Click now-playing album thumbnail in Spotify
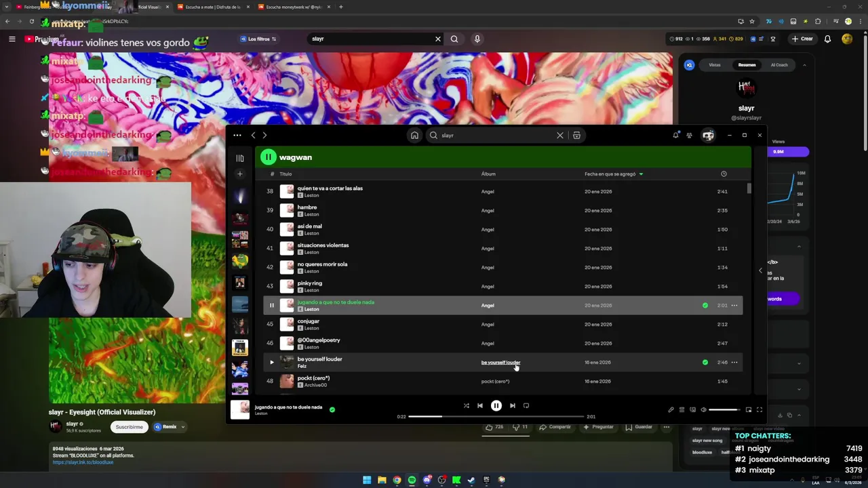The image size is (868, 488). tap(240, 410)
